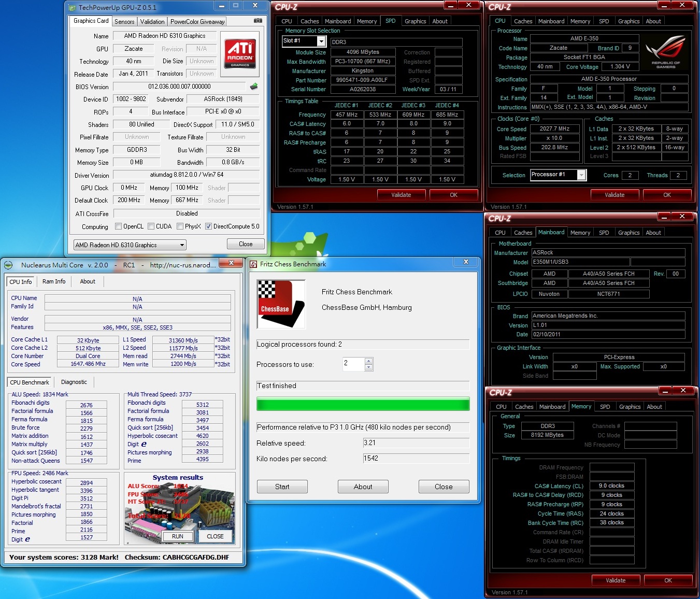
Task: Click the Processors to use number field
Action: 354,364
